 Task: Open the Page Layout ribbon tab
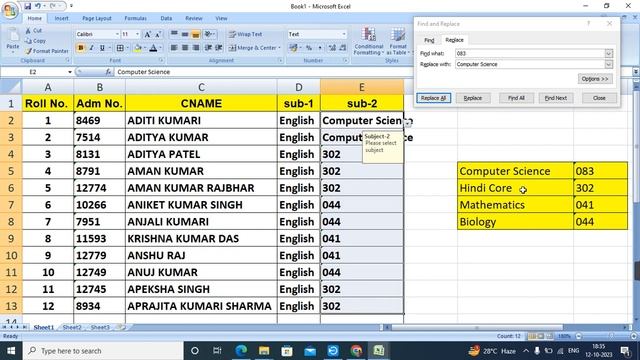[x=97, y=18]
